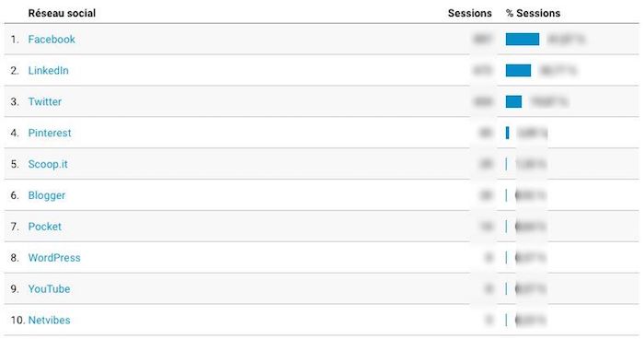This screenshot has height=339, width=644.
Task: Click LinkedIn's blue percentage bar
Action: click(518, 70)
